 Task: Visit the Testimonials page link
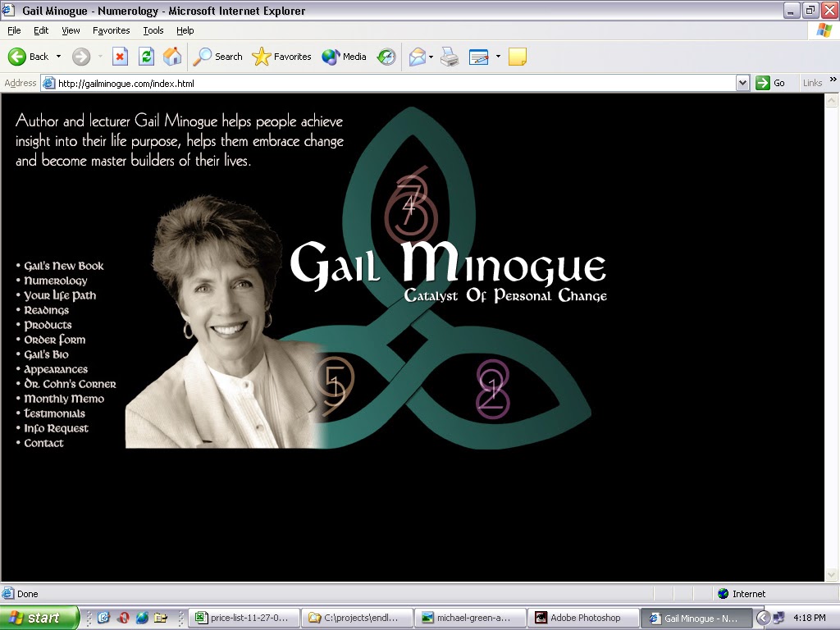pyautogui.click(x=54, y=413)
